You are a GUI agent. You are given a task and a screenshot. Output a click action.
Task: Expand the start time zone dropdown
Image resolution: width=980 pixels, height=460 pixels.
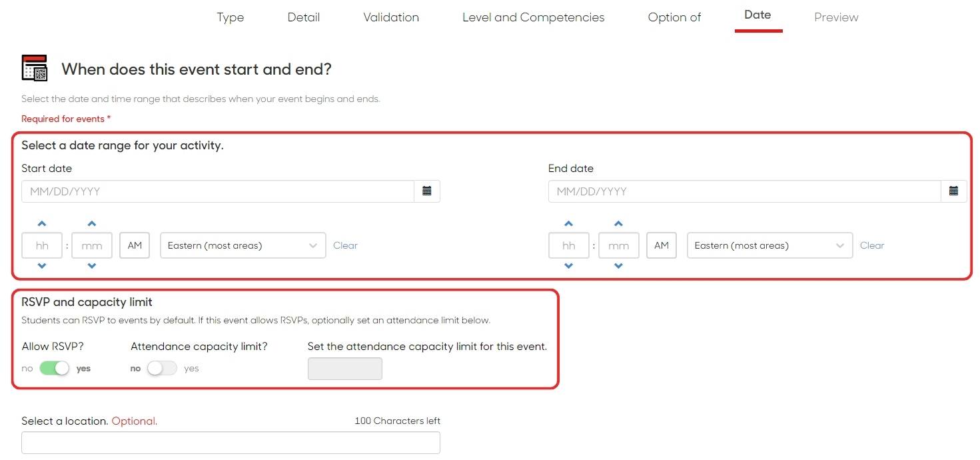(x=243, y=245)
